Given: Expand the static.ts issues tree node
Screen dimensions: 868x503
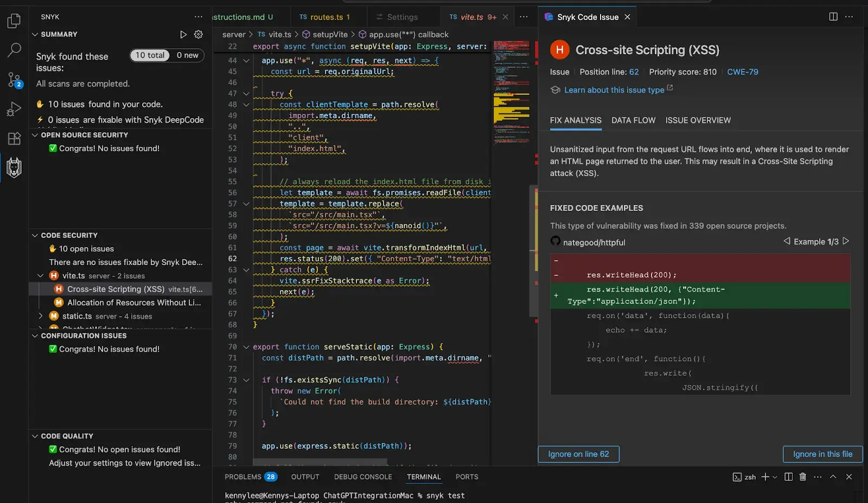Looking at the screenshot, I should click(x=41, y=316).
